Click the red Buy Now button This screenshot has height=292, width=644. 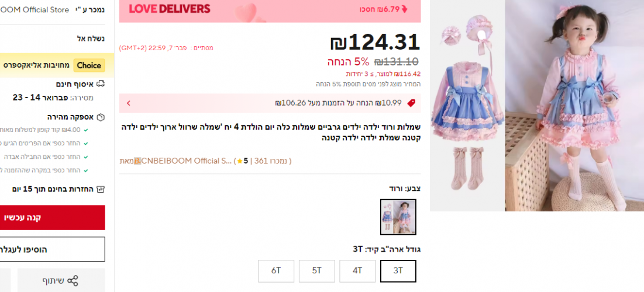53,217
